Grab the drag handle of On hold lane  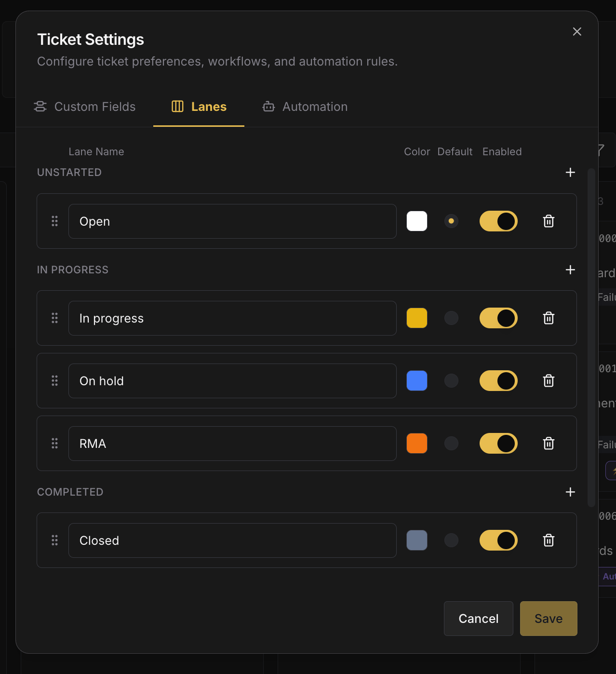click(54, 381)
